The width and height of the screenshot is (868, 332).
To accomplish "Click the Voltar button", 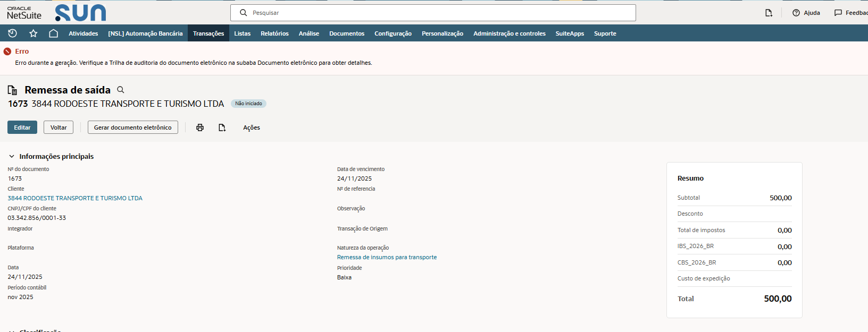I will tap(59, 127).
